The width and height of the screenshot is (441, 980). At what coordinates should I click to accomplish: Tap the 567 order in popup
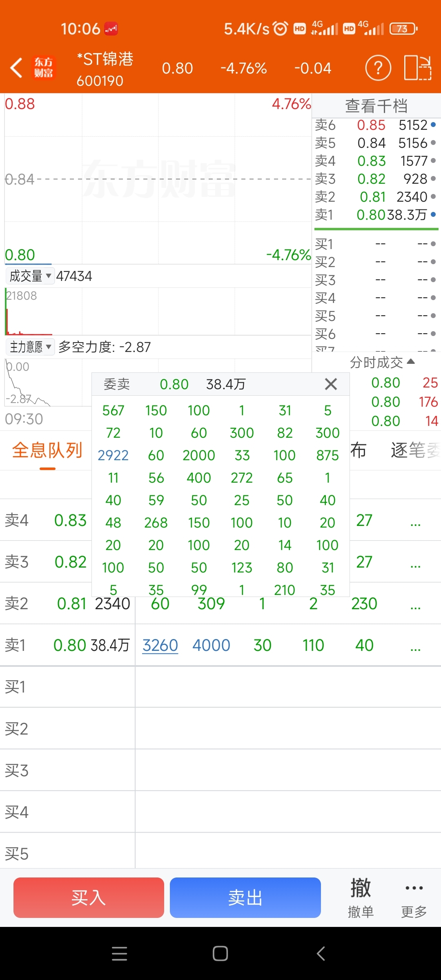point(113,410)
